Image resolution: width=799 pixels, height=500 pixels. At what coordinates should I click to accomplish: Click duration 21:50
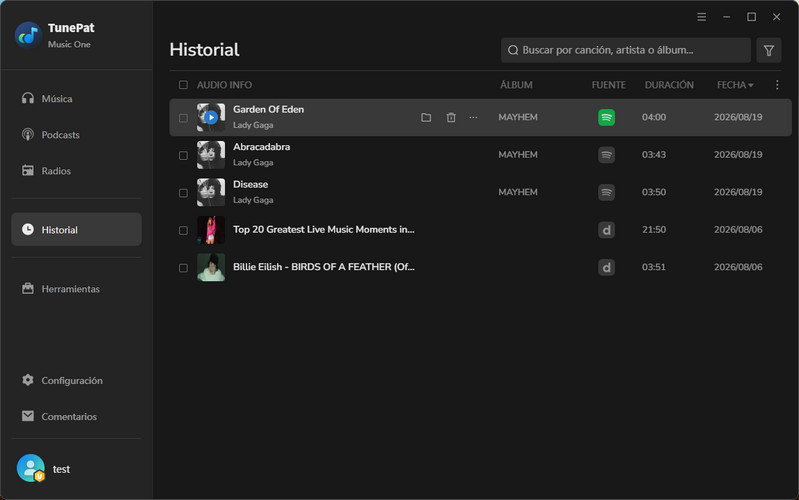pyautogui.click(x=654, y=229)
